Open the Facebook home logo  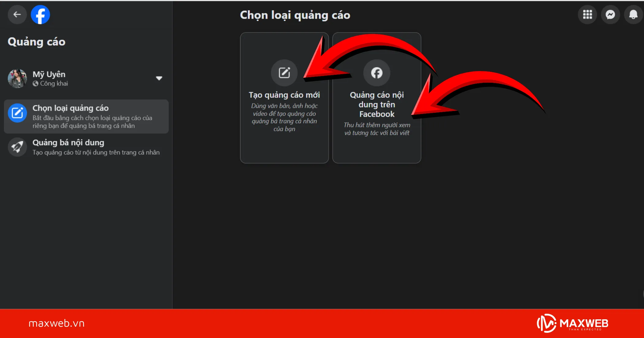40,14
